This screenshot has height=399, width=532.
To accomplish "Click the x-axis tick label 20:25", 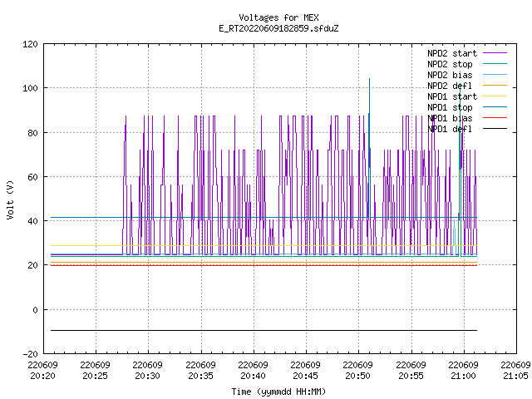I will pyautogui.click(x=96, y=376).
